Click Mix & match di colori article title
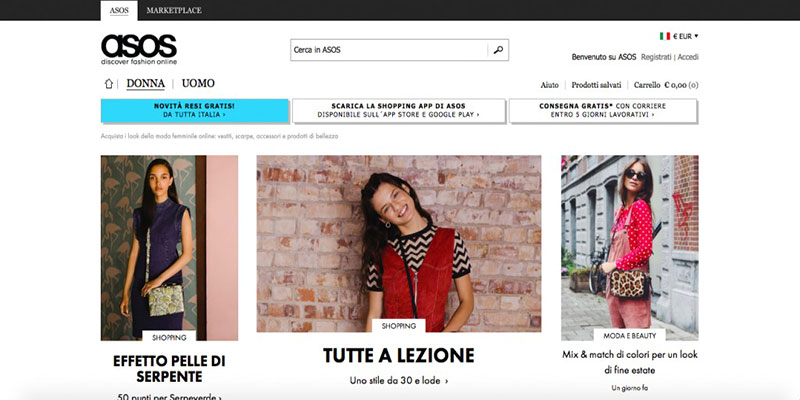The height and width of the screenshot is (400, 800). click(x=630, y=362)
